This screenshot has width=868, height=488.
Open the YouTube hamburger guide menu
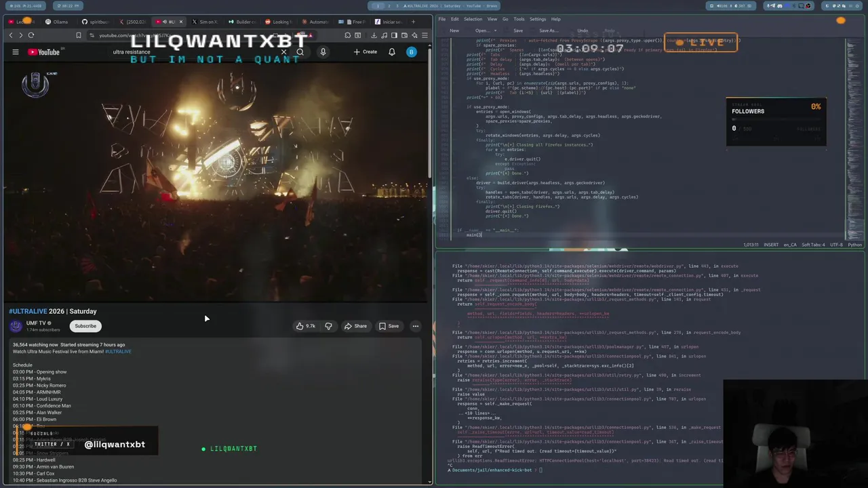(15, 52)
